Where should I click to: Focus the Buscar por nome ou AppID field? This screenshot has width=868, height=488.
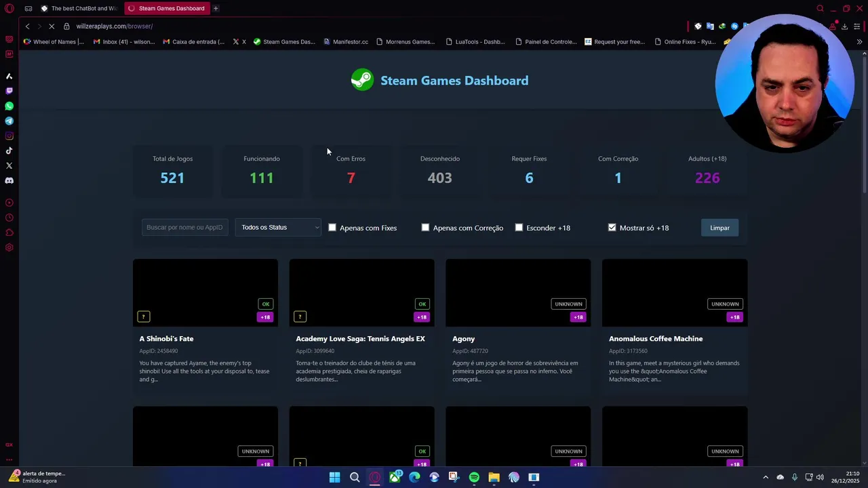click(184, 228)
